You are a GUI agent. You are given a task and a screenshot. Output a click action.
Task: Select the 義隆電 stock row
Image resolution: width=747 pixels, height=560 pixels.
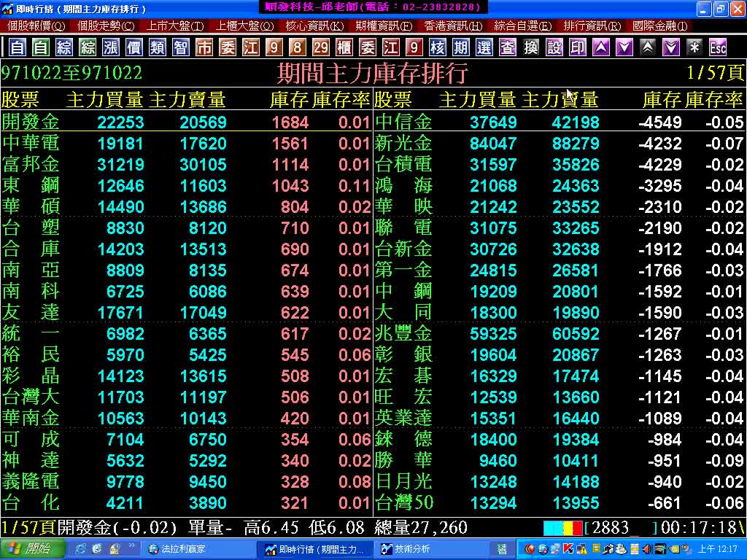186,481
